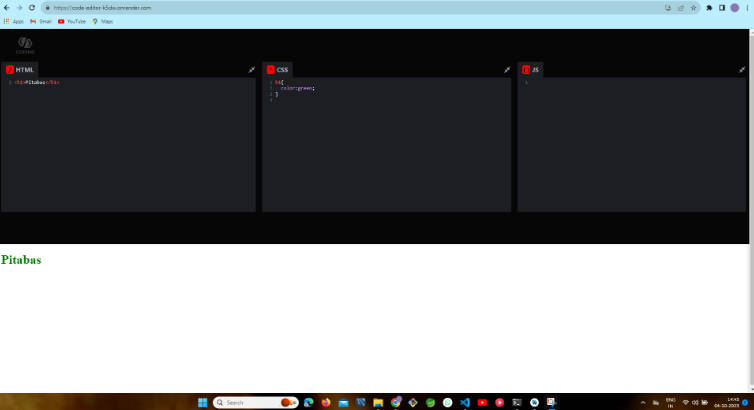754x410 pixels.
Task: Open the browser extensions puzzle icon
Action: tap(709, 7)
